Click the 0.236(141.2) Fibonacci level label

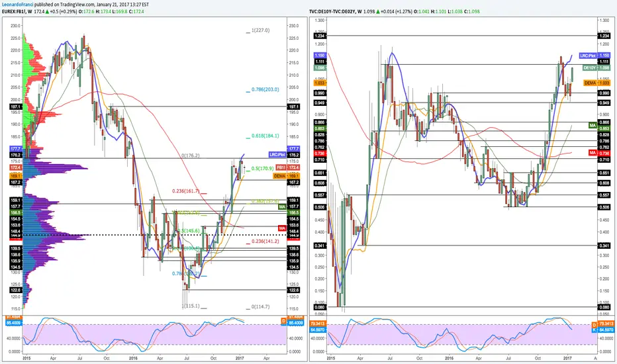pyautogui.click(x=265, y=241)
